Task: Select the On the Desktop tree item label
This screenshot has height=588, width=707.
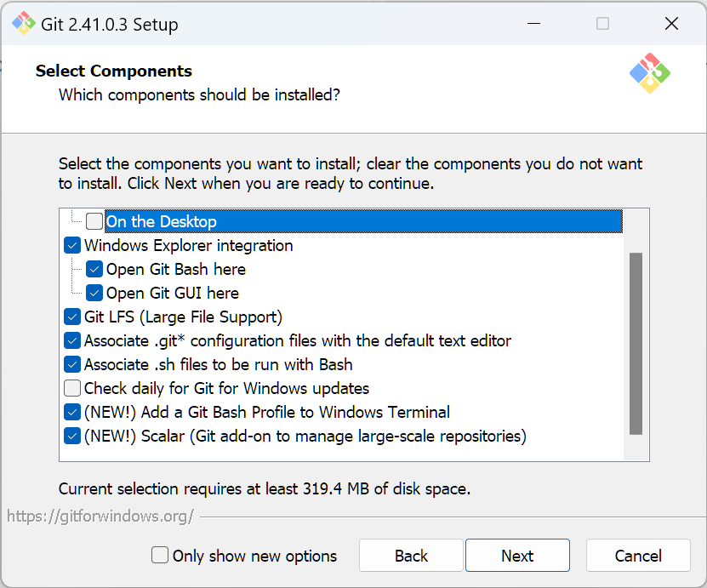Action: (162, 222)
